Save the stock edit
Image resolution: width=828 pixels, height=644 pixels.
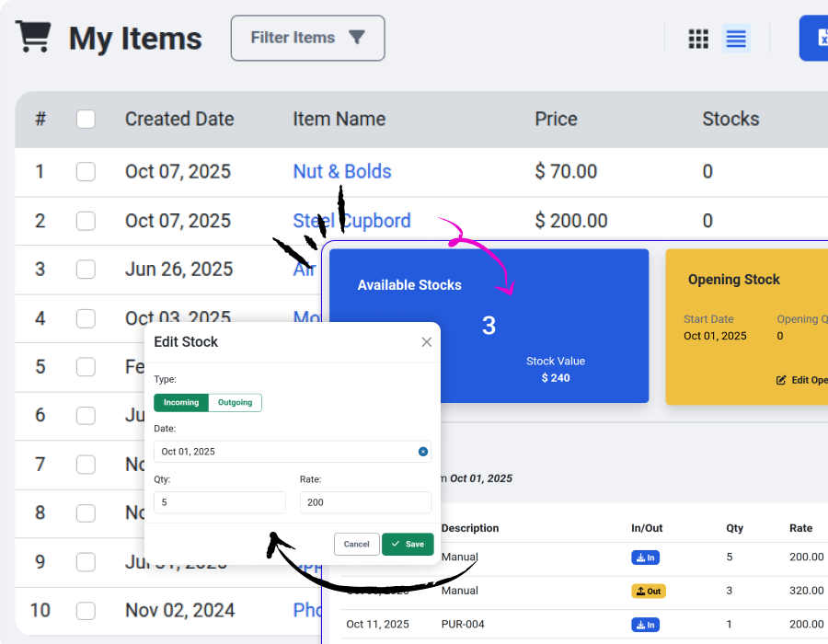[408, 544]
